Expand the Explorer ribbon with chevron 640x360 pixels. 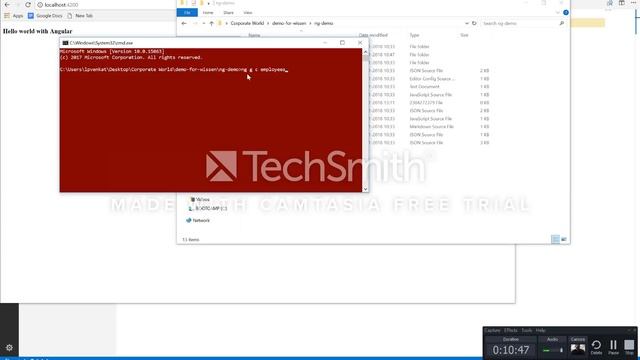point(558,13)
